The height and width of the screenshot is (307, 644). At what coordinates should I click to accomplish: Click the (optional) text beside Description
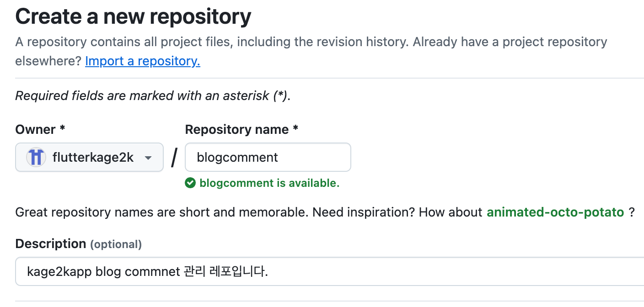click(x=116, y=244)
